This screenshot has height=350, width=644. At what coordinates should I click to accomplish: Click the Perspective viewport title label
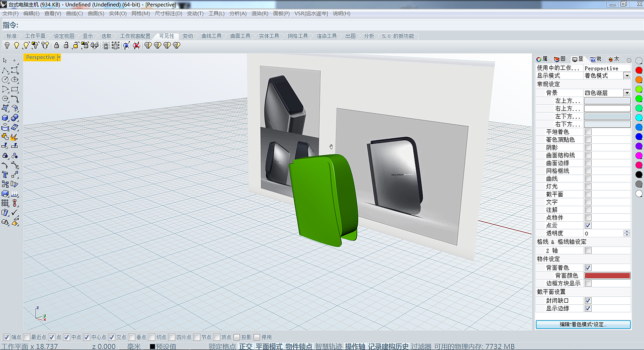coord(40,57)
